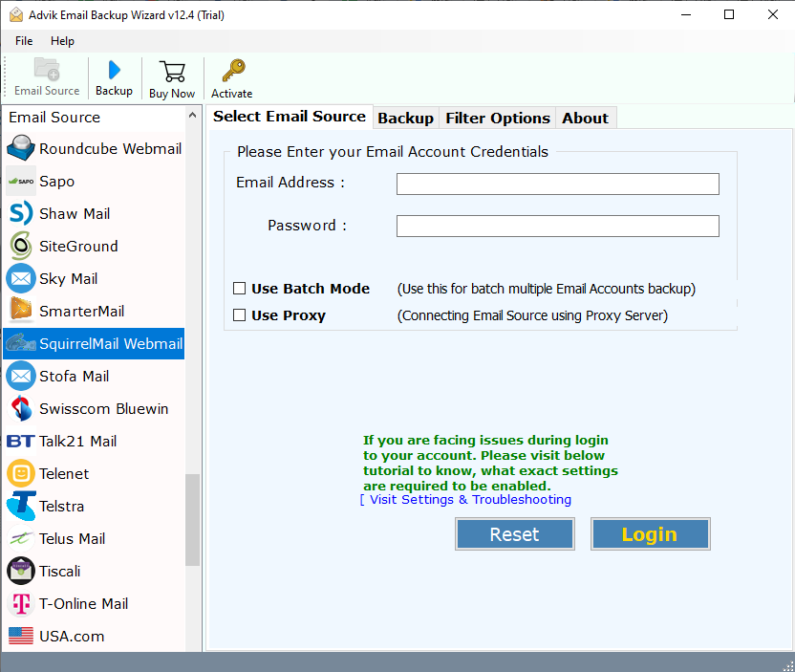This screenshot has width=795, height=672.
Task: Collapse the Email Source list with the up arrow
Action: tap(192, 116)
